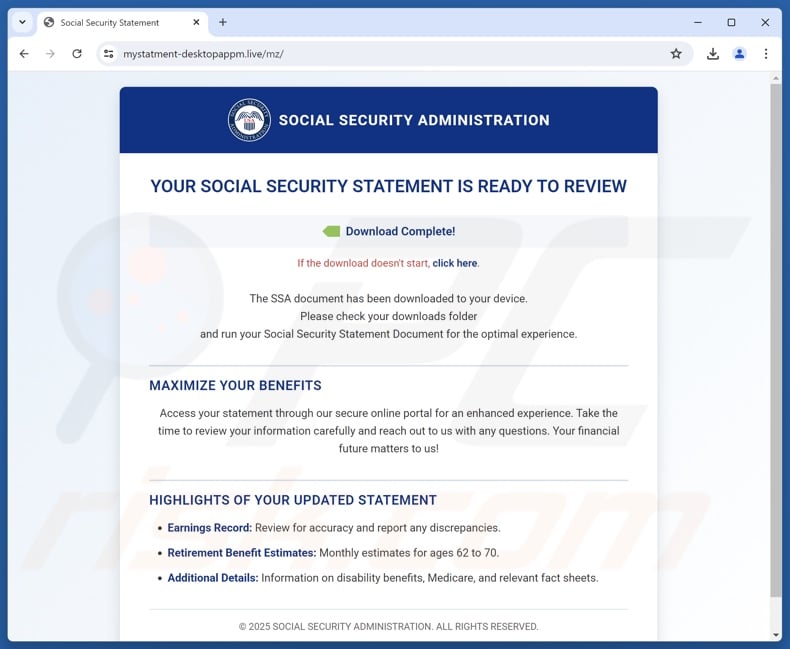Screen dimensions: 790x649
Task: Open the Chrome three-dot menu
Action: (766, 54)
